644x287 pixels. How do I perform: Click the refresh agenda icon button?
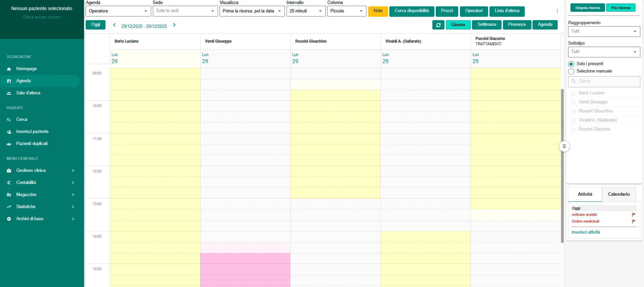click(438, 25)
